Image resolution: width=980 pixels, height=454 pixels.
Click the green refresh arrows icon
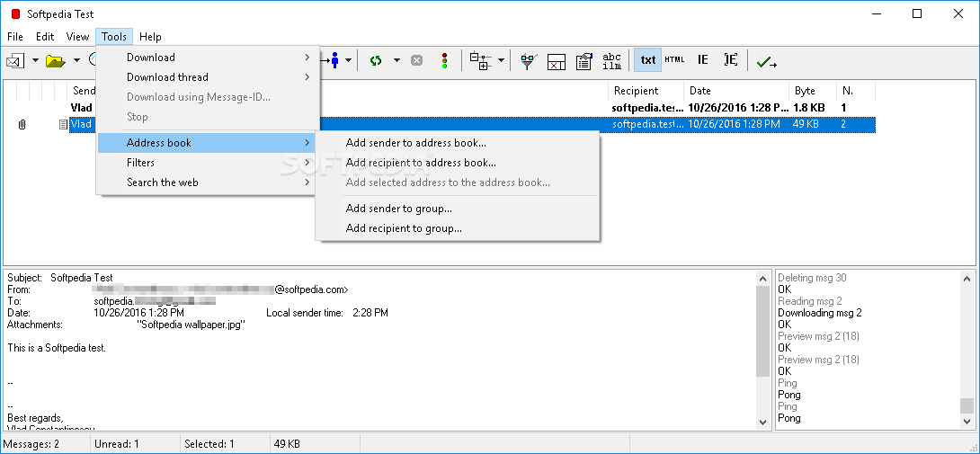click(376, 60)
